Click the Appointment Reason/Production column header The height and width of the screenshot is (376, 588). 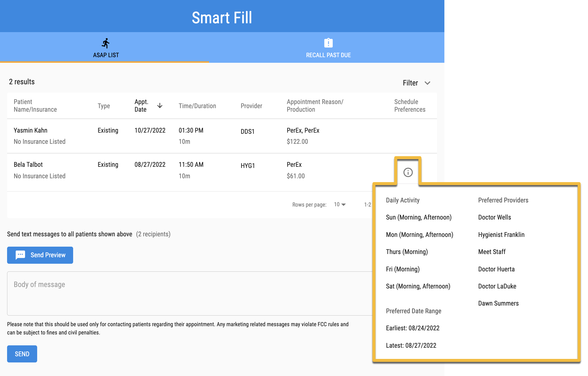point(315,105)
